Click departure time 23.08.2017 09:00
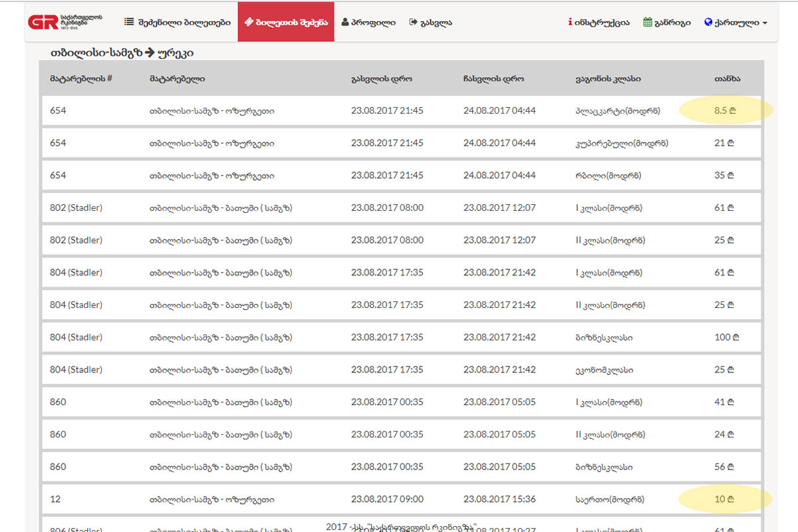This screenshot has height=532, width=798. (x=387, y=499)
